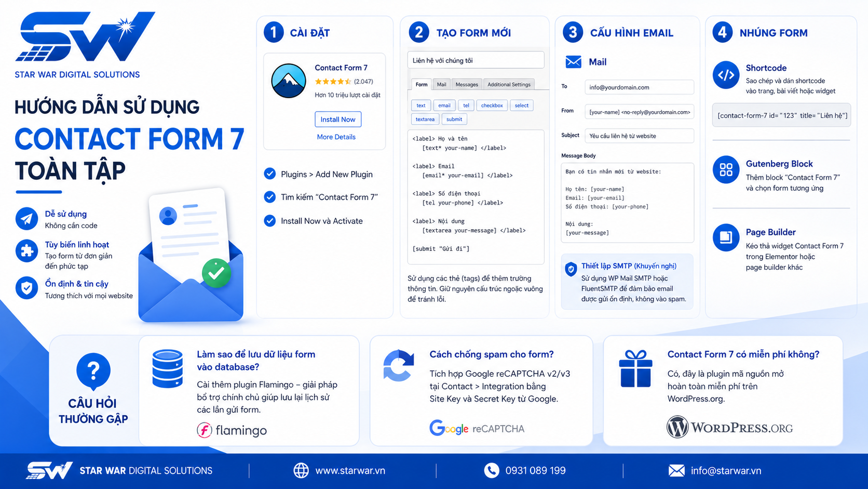Open the Messages tab
This screenshot has width=868, height=489.
467,84
